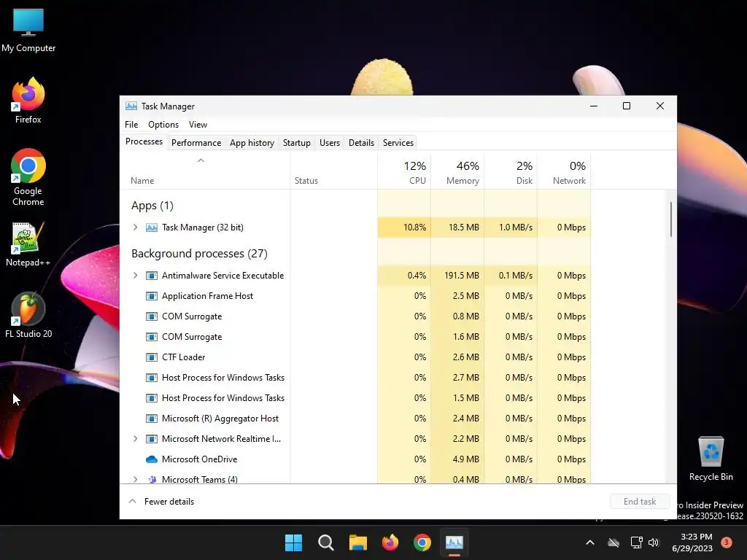Select COM Surrogate 1.6 MB row
The width and height of the screenshot is (747, 560).
(x=355, y=337)
